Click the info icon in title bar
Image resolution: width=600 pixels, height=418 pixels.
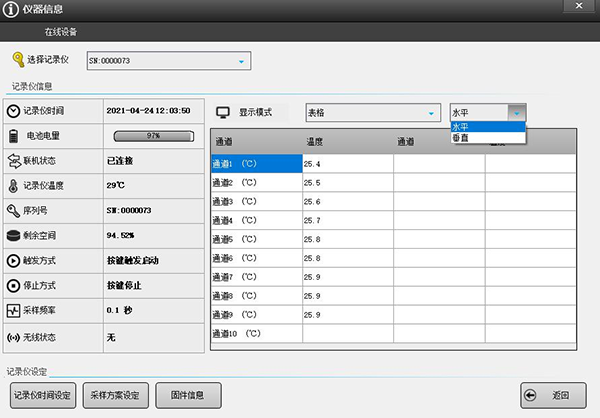coord(11,9)
